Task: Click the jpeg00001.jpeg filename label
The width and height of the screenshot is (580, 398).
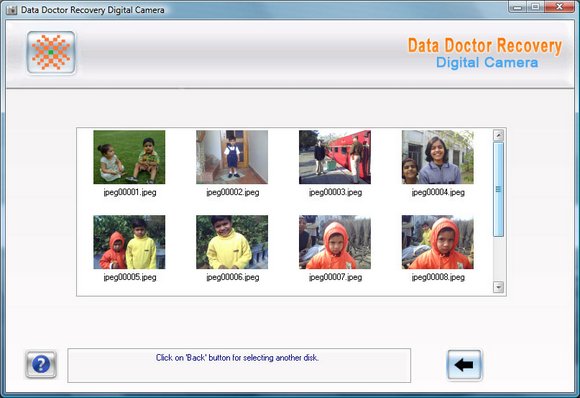Action: click(x=130, y=192)
